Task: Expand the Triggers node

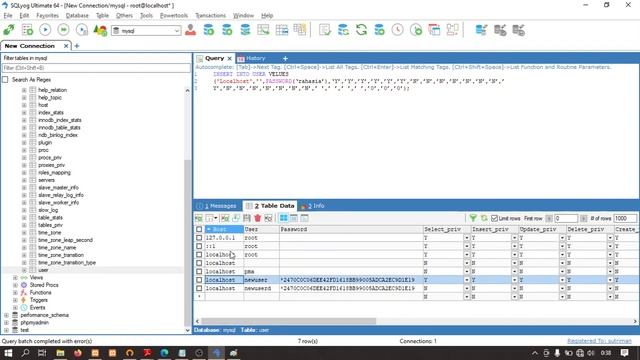Action: [15, 300]
